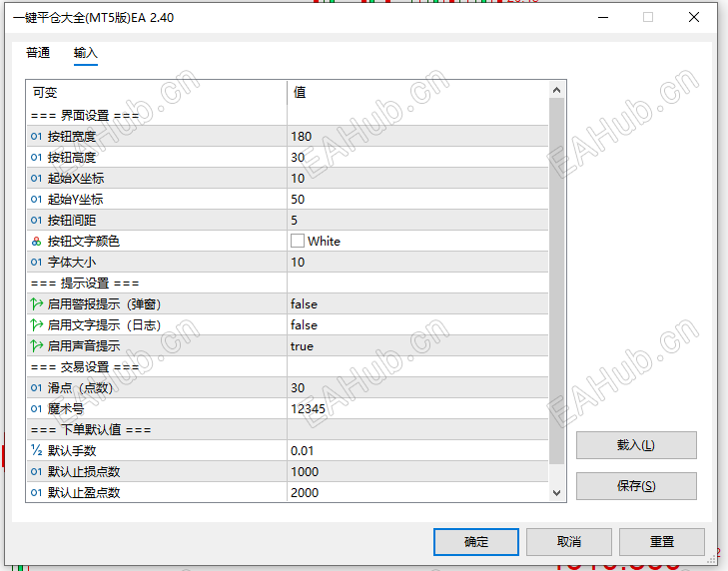Click the scrollbar up arrow
728x571 pixels.
coord(556,90)
